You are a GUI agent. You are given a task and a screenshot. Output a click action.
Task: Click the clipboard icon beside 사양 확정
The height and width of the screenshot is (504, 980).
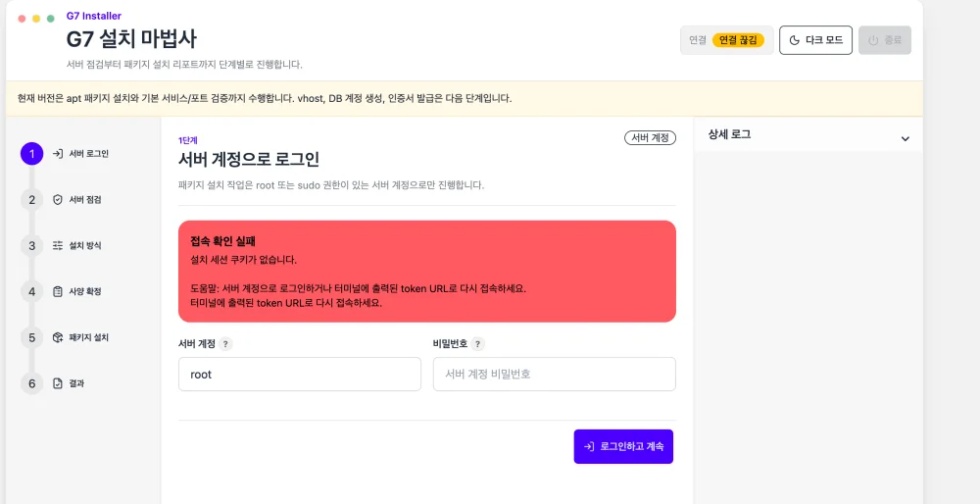pyautogui.click(x=58, y=291)
